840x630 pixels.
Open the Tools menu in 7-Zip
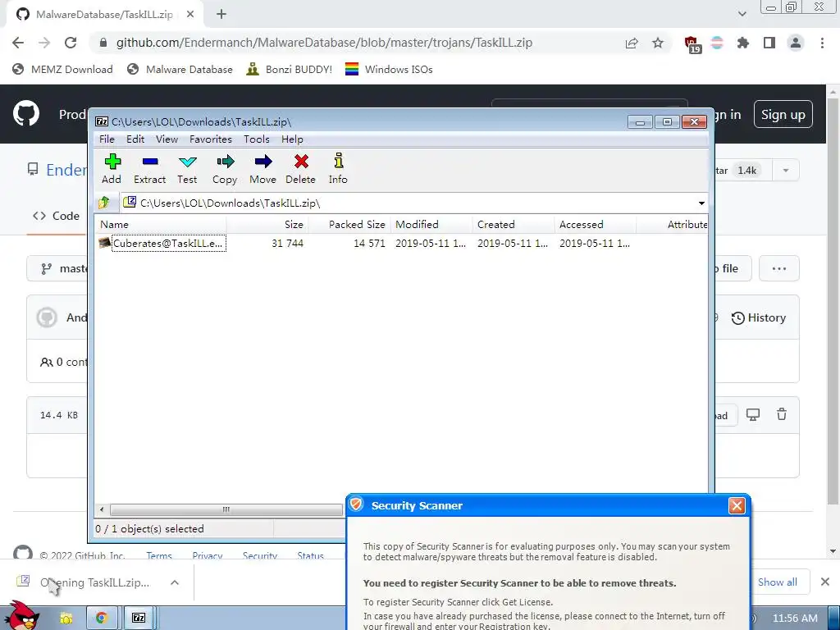tap(257, 139)
